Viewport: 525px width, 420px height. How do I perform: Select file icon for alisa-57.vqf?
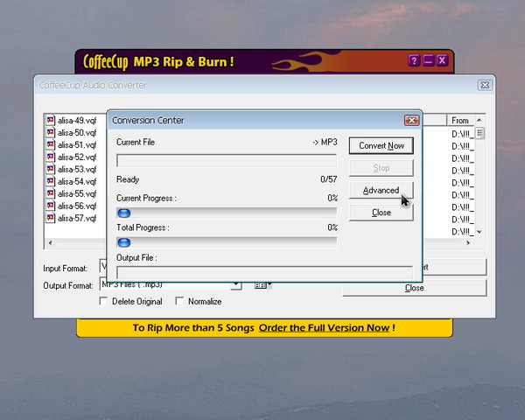[x=51, y=218]
